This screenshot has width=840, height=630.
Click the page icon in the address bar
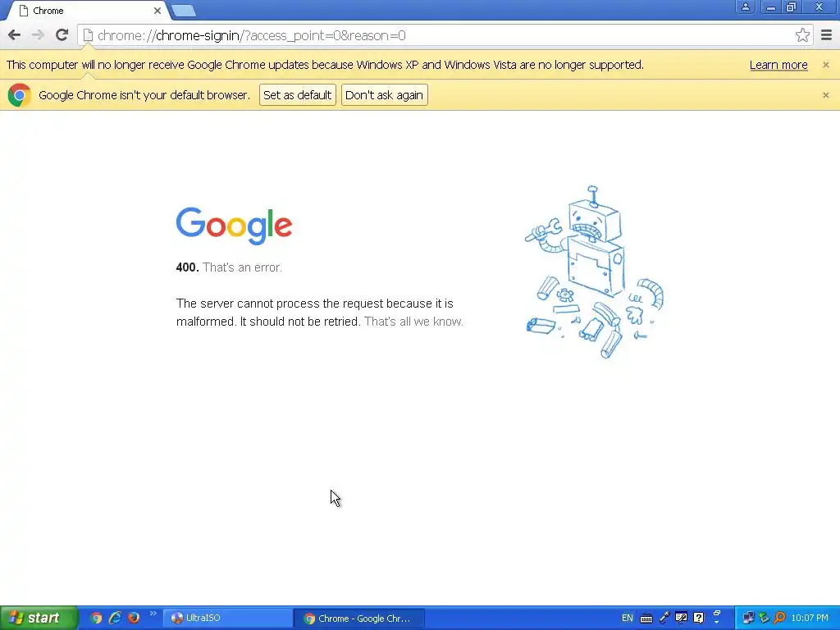(88, 35)
